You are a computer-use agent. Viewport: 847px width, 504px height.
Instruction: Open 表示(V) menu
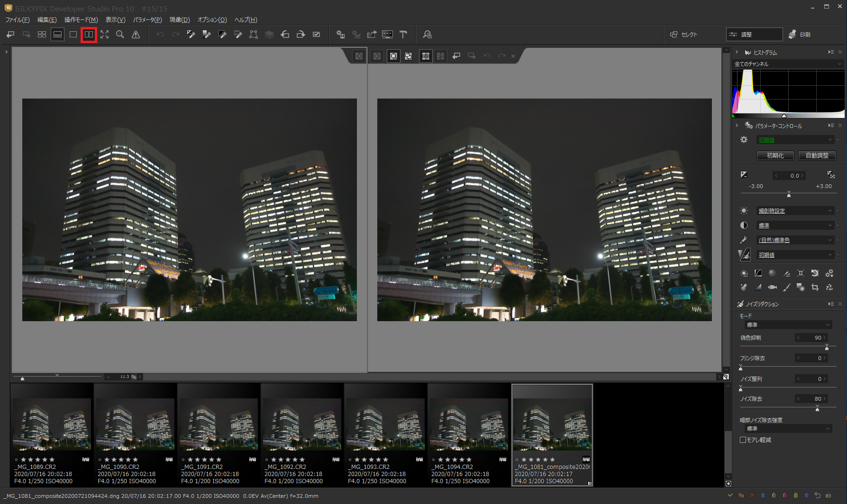(x=115, y=20)
